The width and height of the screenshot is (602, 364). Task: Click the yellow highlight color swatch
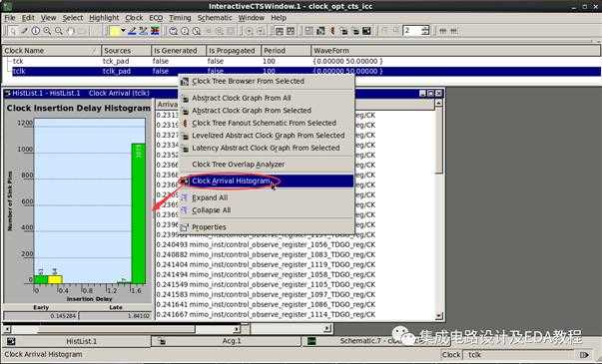(x=115, y=31)
